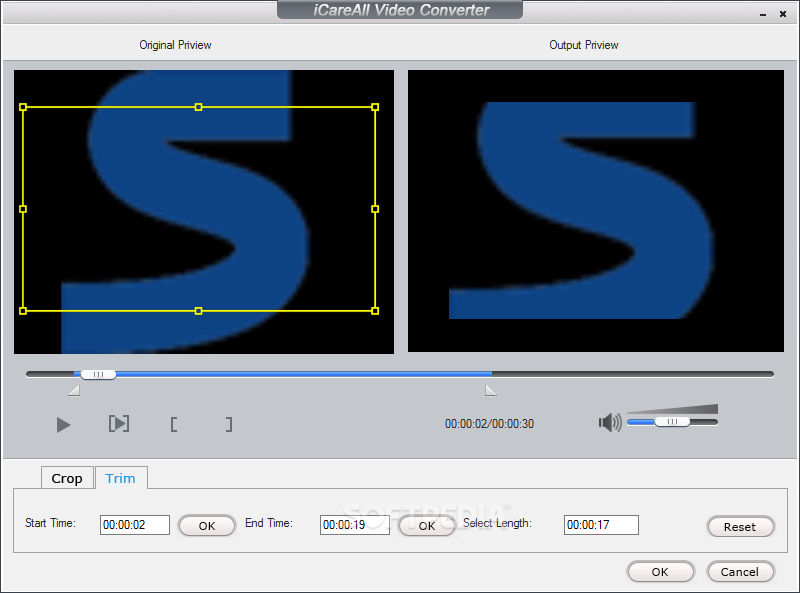Select the trim end triangle marker
This screenshot has height=593, width=800.
pos(491,390)
